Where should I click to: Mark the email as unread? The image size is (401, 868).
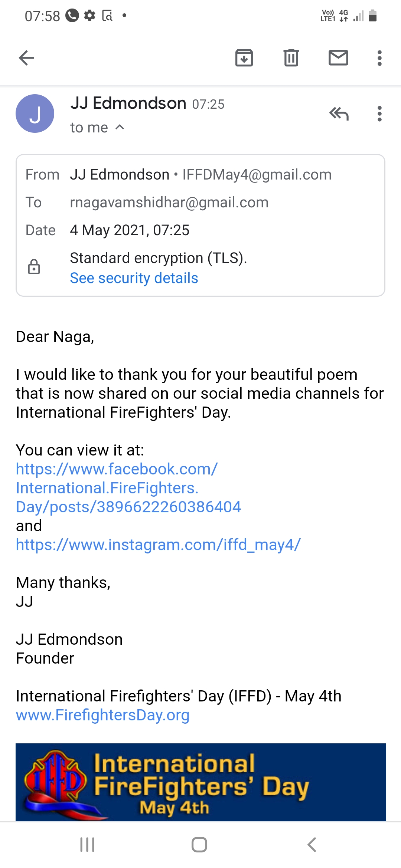(x=338, y=58)
